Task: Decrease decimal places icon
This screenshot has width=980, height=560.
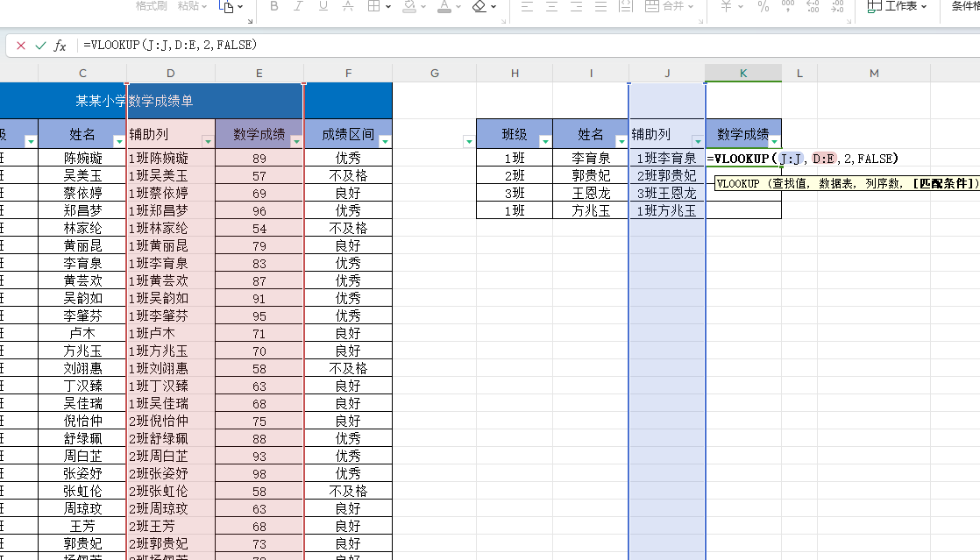Action: [x=837, y=6]
